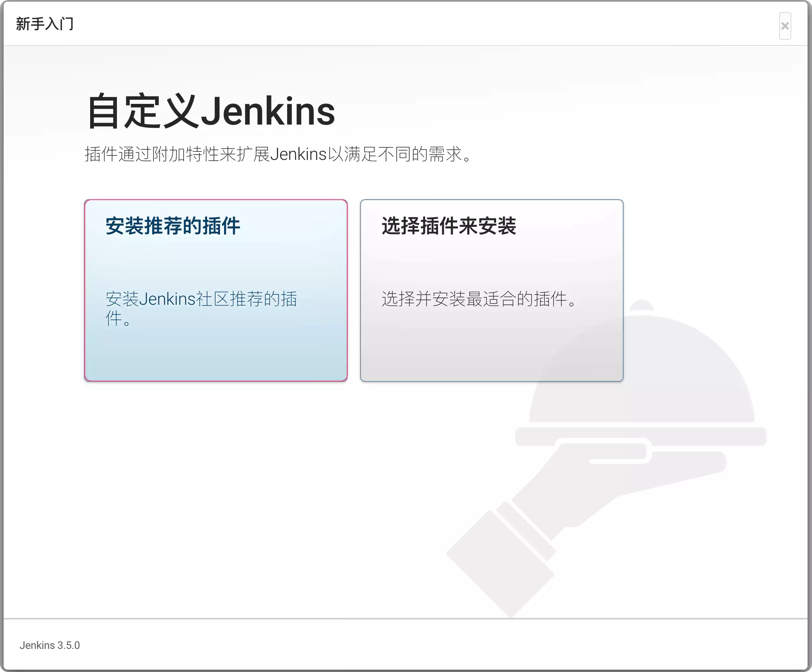The width and height of the screenshot is (812, 672).
Task: Click the 新手入门 title text
Action: pyautogui.click(x=45, y=24)
